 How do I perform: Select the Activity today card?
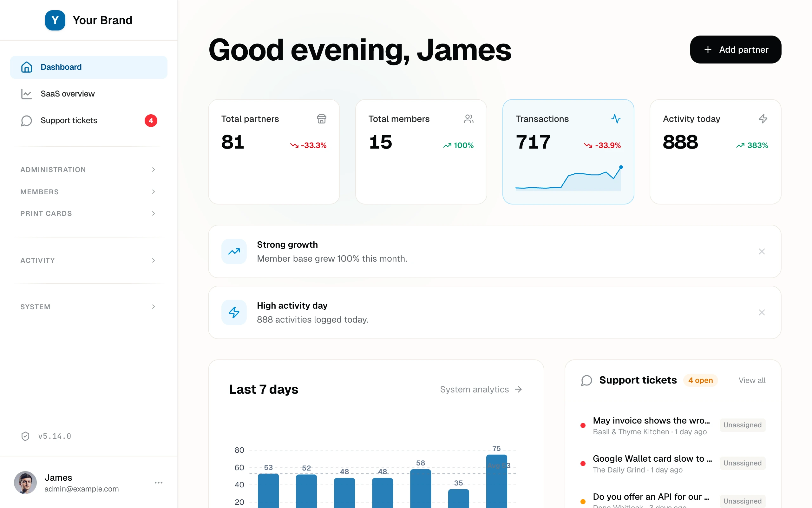click(x=715, y=151)
